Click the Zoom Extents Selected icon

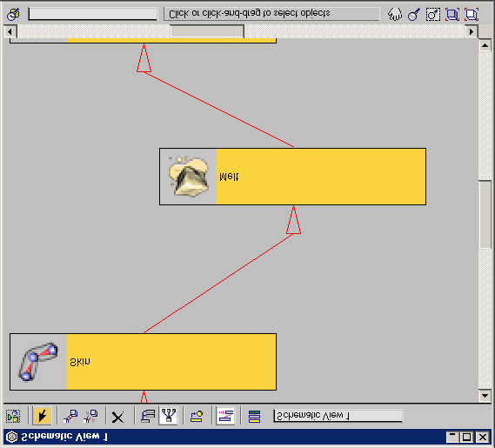coord(472,15)
